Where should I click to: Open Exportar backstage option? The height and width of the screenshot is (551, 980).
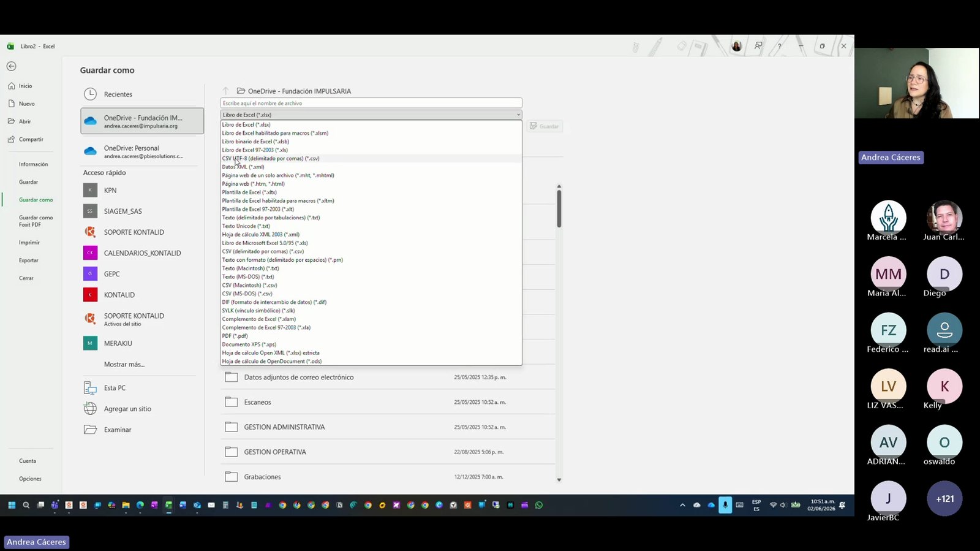click(x=28, y=260)
